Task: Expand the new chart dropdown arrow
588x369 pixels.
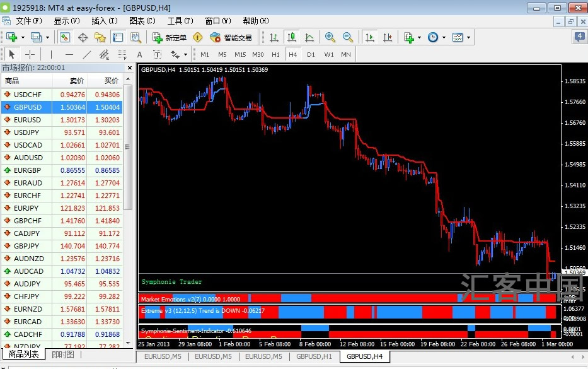Action: click(23, 38)
